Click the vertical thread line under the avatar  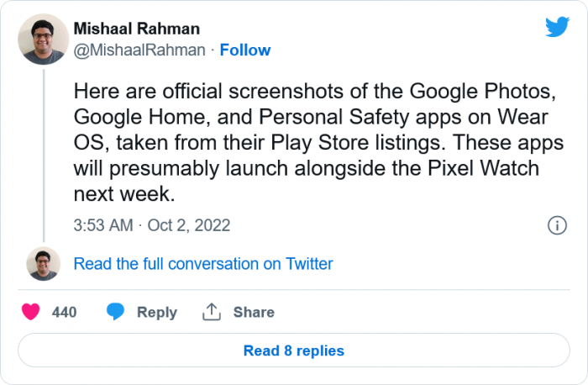[x=44, y=156]
